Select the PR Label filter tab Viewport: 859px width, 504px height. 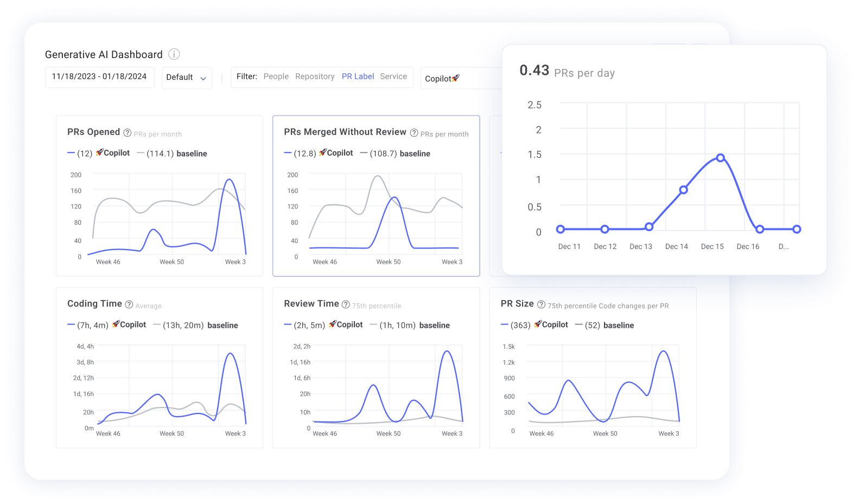click(358, 76)
